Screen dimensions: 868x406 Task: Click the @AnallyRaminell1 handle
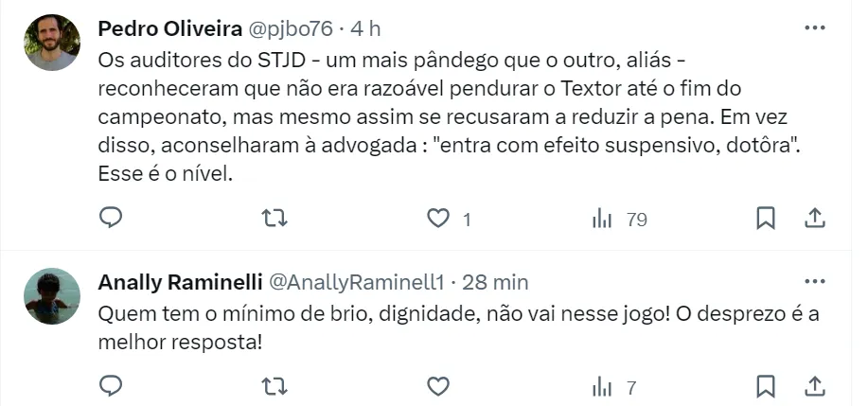click(x=357, y=282)
